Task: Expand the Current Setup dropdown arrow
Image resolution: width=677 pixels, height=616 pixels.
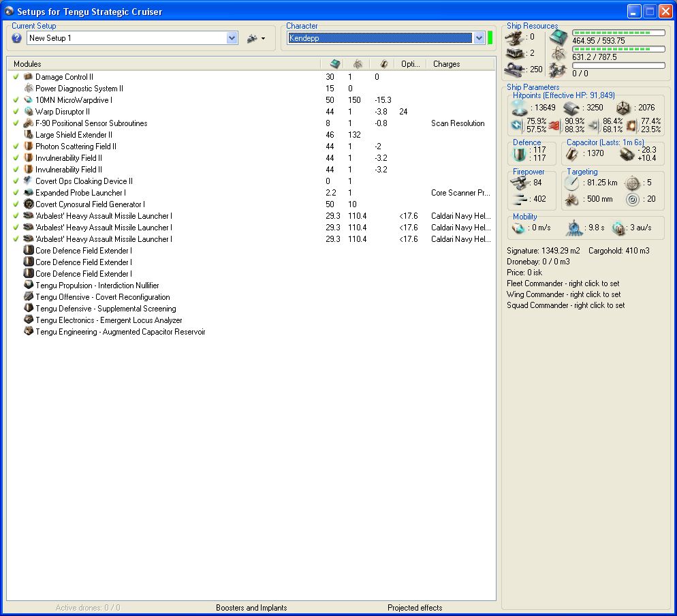Action: (x=232, y=38)
